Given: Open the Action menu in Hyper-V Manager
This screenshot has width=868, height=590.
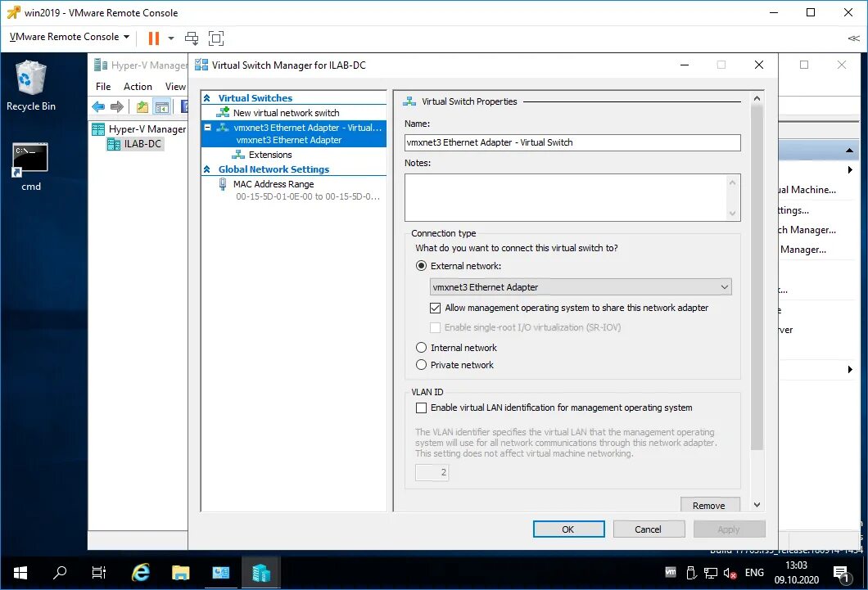Looking at the screenshot, I should click(x=138, y=86).
